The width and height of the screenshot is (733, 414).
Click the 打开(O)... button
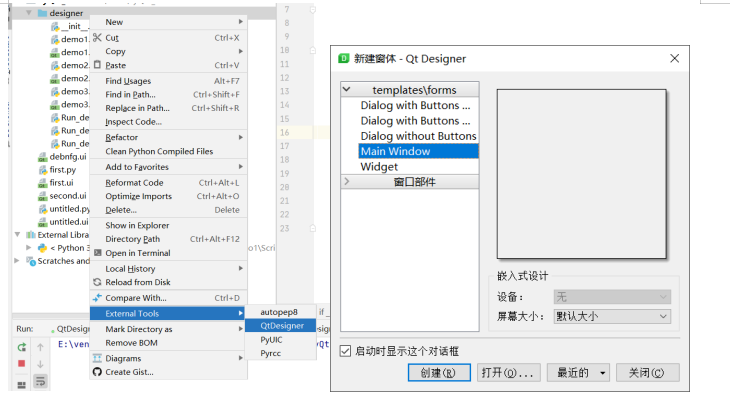pos(509,373)
